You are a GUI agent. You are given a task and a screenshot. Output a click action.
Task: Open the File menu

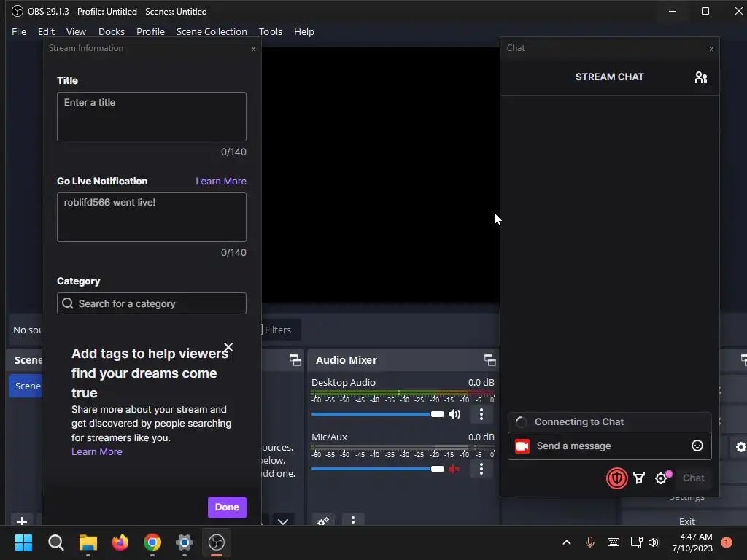[19, 32]
